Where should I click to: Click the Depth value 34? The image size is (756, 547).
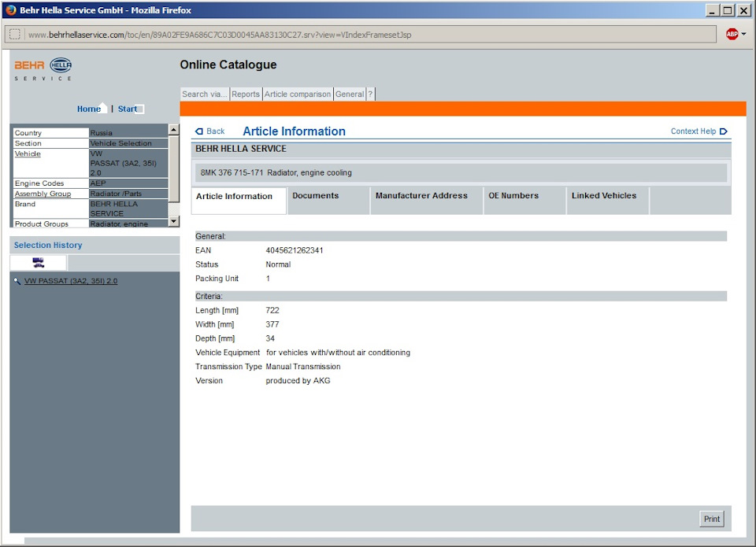pos(270,338)
